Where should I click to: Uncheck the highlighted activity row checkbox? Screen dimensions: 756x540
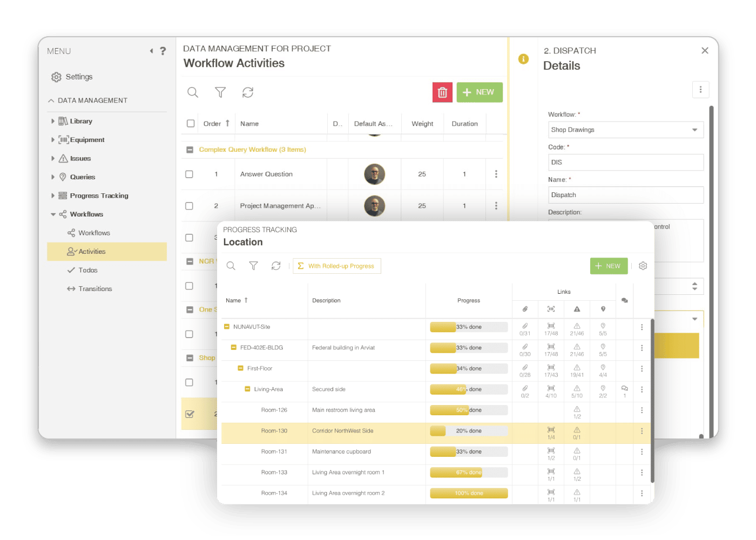[189, 414]
